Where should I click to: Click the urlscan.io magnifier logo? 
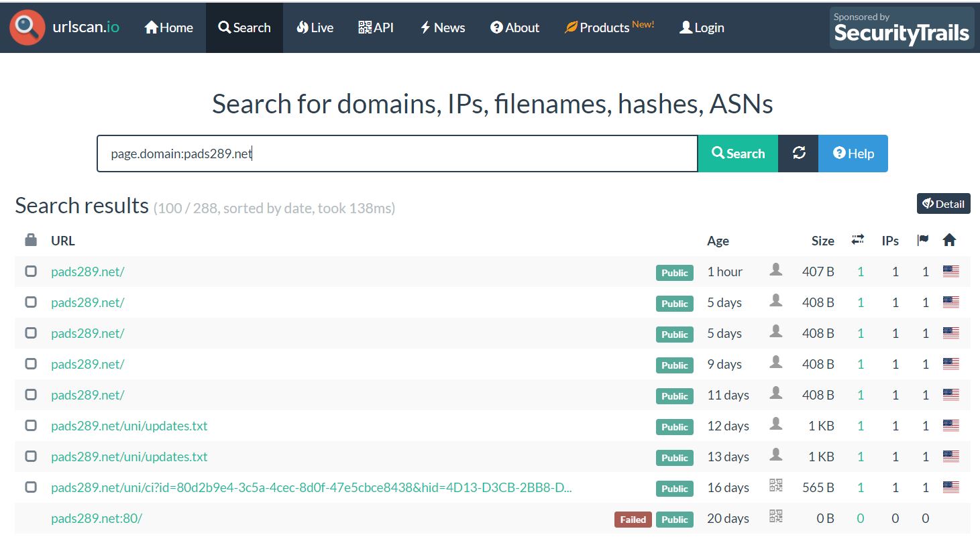pyautogui.click(x=28, y=27)
